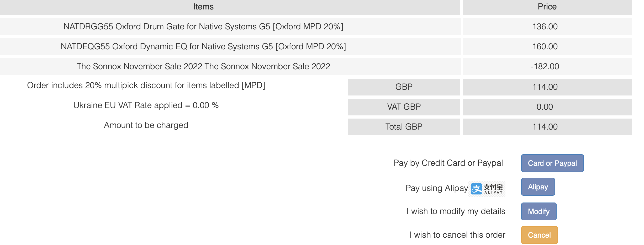Click the 160.00 price cell
The height and width of the screenshot is (245, 644).
pos(545,47)
